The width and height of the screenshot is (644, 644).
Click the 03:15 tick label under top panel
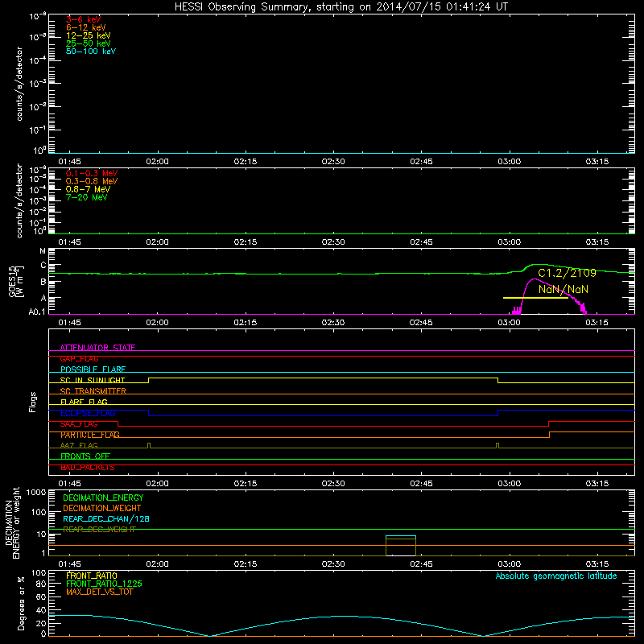pyautogui.click(x=597, y=162)
